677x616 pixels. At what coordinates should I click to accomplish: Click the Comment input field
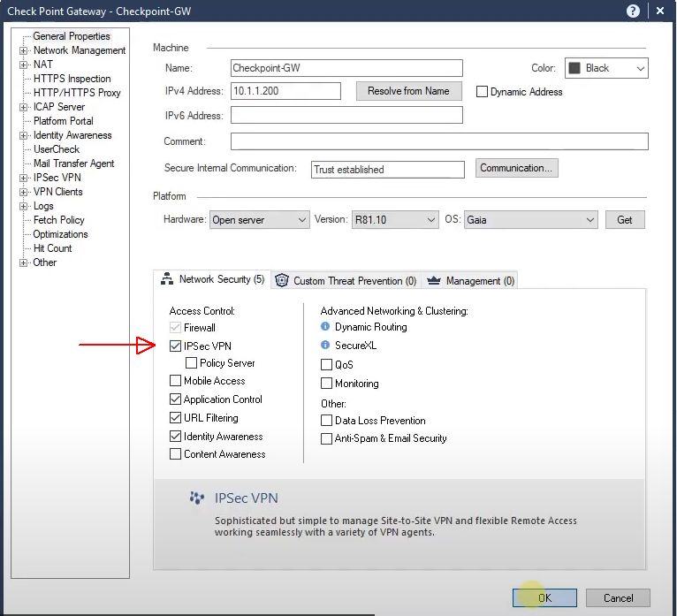pos(439,141)
